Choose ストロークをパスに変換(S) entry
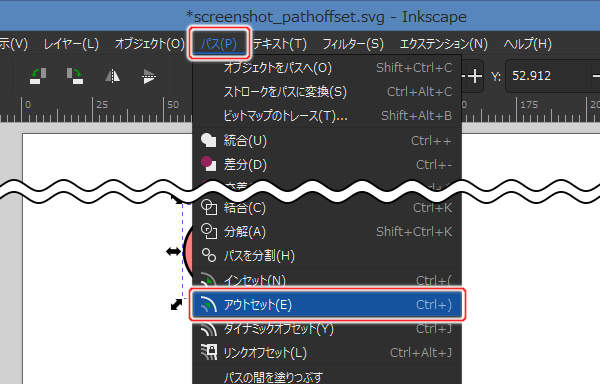The width and height of the screenshot is (600, 384). 327,92
